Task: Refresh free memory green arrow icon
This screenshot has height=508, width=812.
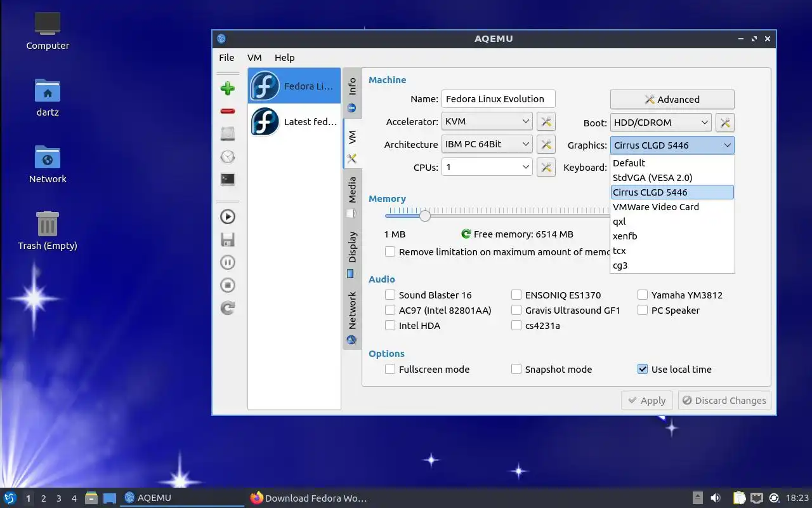Action: click(x=466, y=234)
